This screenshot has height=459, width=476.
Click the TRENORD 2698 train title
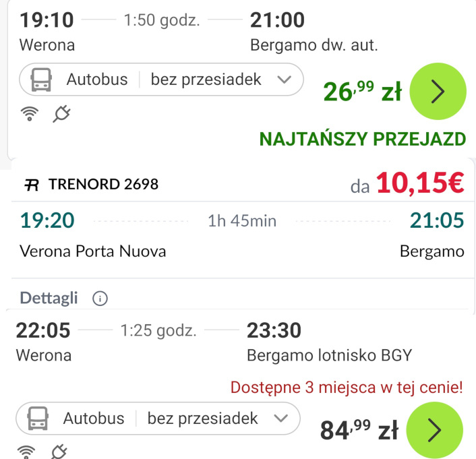pos(104,184)
